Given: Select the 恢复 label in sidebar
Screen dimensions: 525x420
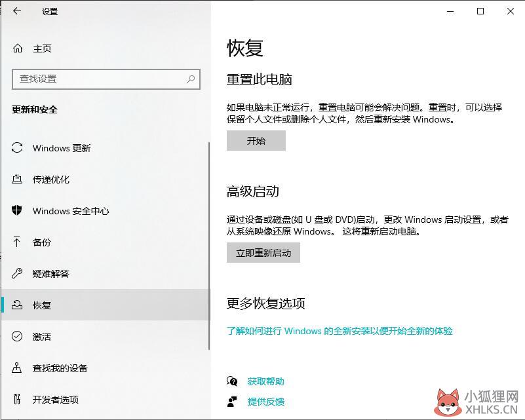Looking at the screenshot, I should click(x=41, y=305).
